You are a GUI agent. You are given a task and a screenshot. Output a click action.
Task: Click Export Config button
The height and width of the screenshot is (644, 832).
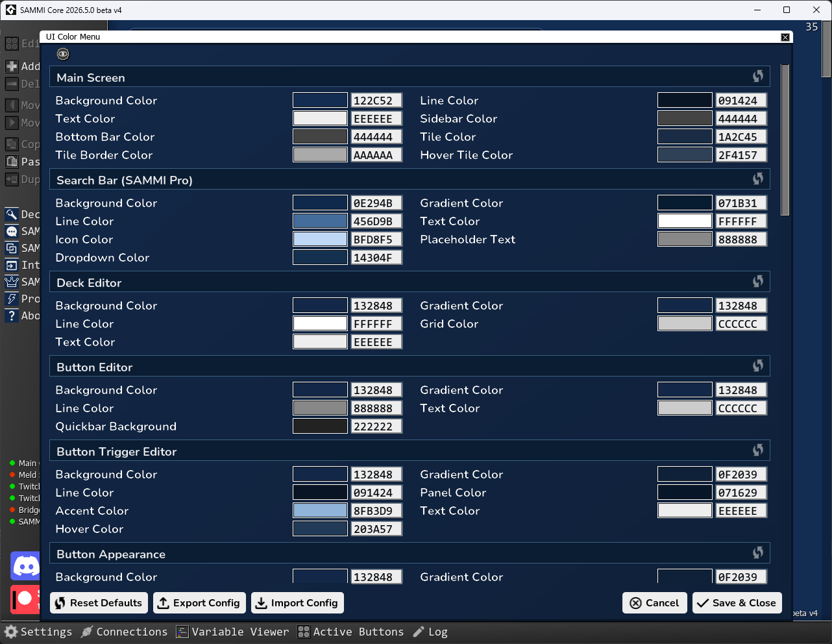[200, 603]
